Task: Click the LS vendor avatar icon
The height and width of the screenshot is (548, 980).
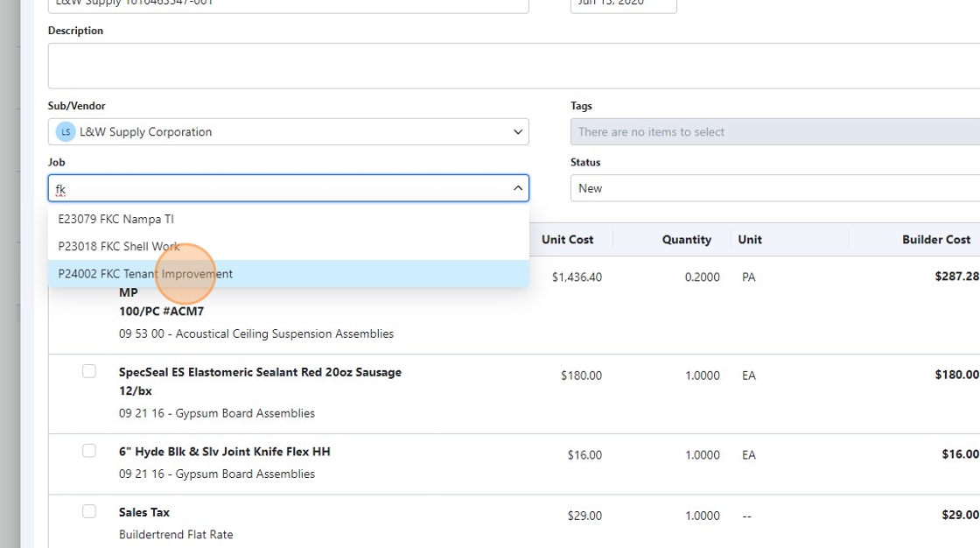Action: click(x=66, y=132)
